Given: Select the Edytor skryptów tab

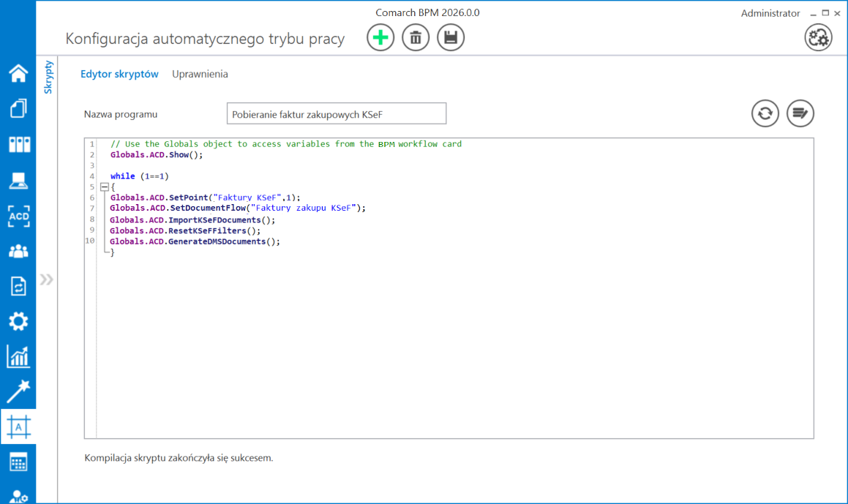Looking at the screenshot, I should [x=119, y=74].
